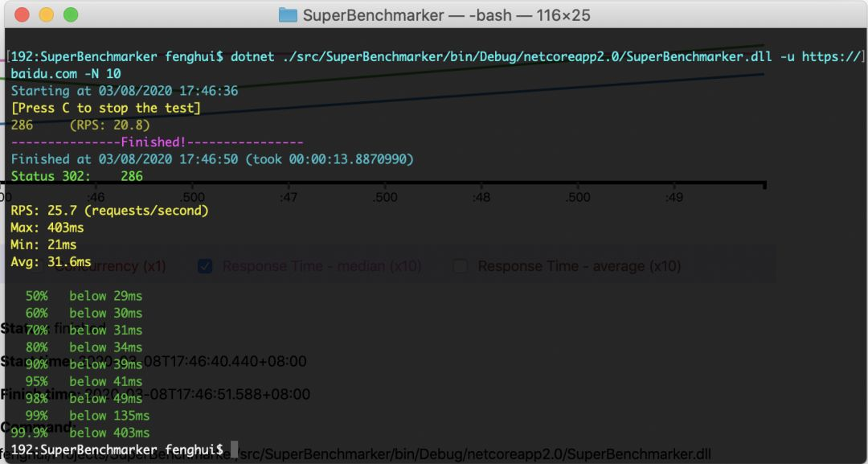This screenshot has width=868, height=464.
Task: Toggle the 'Response Time - average (x10)' checkbox behind terminal
Action: pos(460,266)
